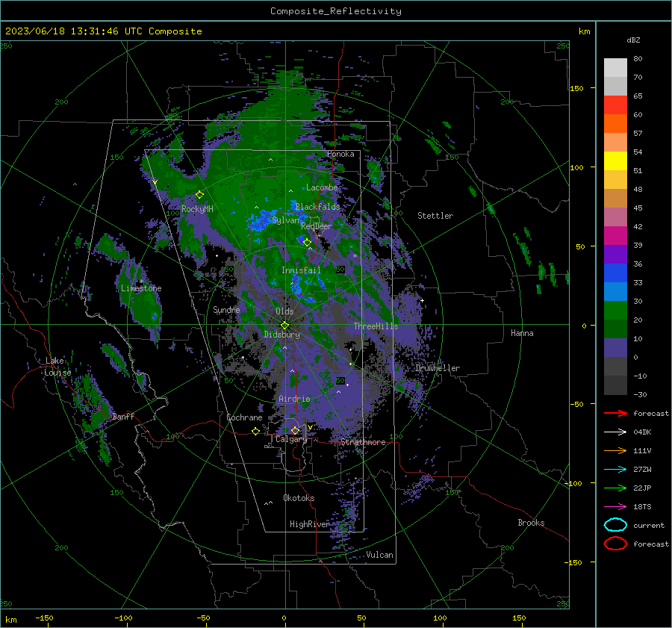Screen dimensions: 672x628
Task: Click the yellow diamond marker at Calgary
Action: (295, 430)
